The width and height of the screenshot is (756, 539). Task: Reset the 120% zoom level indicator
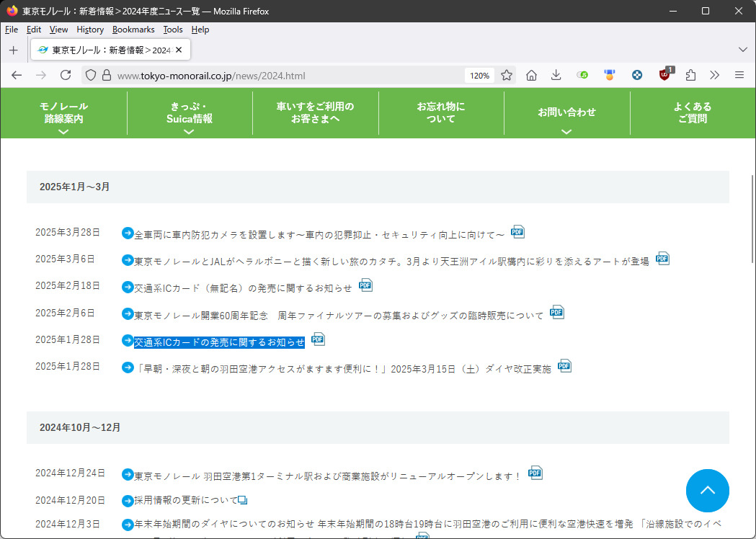[479, 76]
